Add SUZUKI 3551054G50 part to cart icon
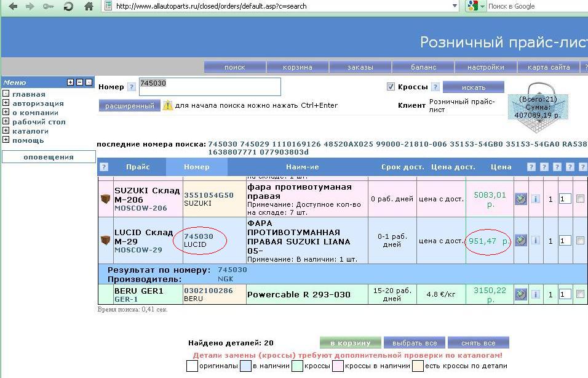This screenshot has height=378, width=588. [521, 199]
